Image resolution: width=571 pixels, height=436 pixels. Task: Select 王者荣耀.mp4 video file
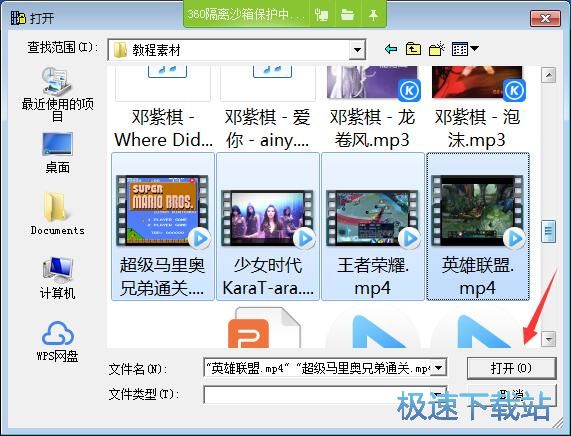coord(373,227)
